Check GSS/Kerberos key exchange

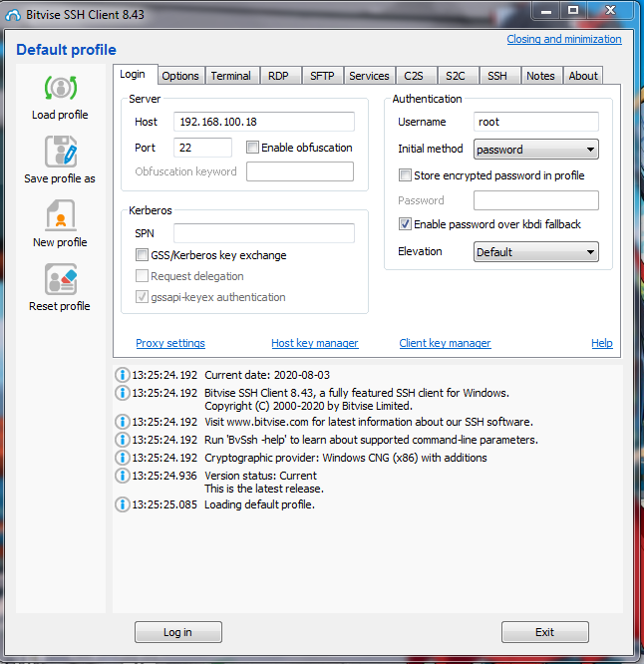(142, 255)
